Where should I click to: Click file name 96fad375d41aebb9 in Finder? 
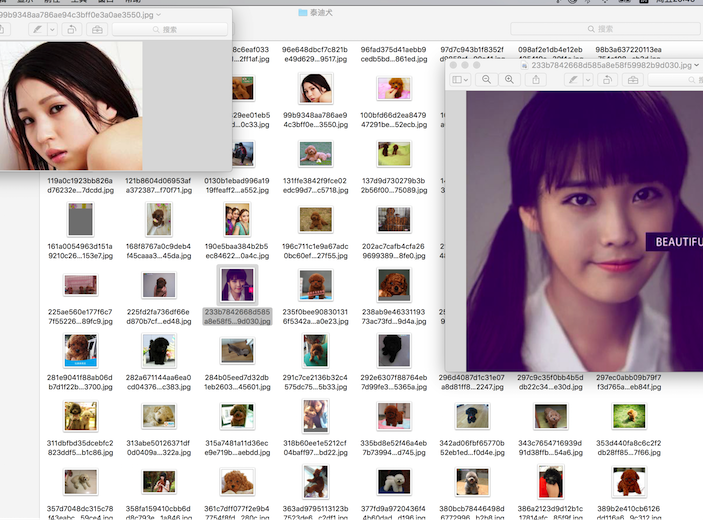point(394,54)
